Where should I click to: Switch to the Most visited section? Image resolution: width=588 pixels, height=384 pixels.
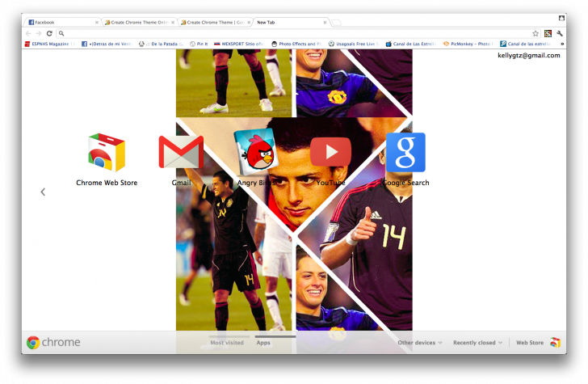coord(227,343)
